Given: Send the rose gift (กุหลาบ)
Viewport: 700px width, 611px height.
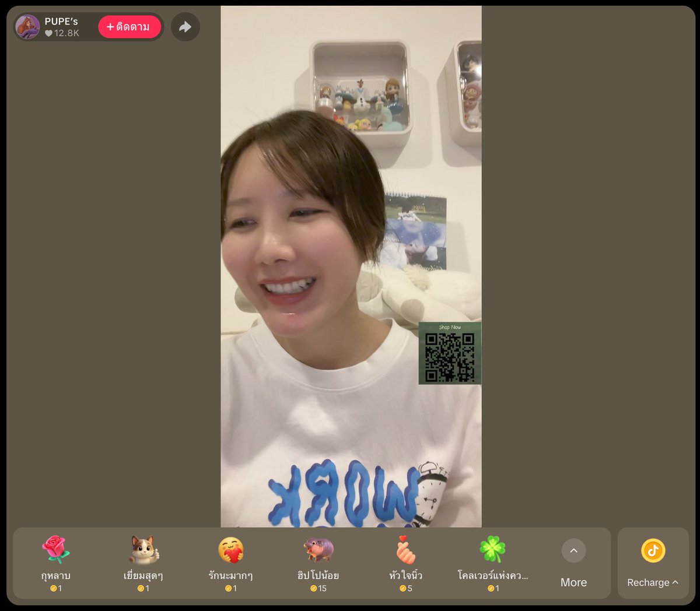Looking at the screenshot, I should (x=56, y=563).
